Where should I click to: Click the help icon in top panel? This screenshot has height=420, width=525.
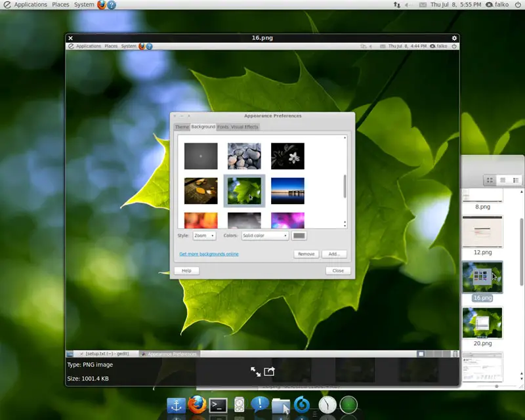point(112,5)
